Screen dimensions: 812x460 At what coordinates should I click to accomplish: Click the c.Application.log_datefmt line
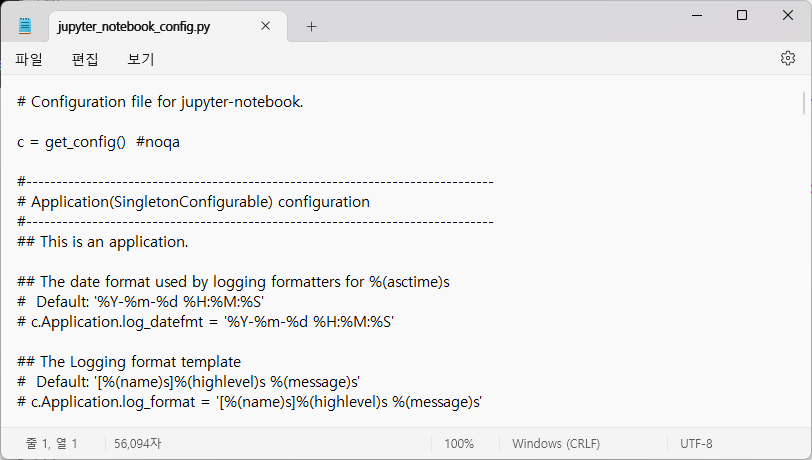click(x=205, y=322)
